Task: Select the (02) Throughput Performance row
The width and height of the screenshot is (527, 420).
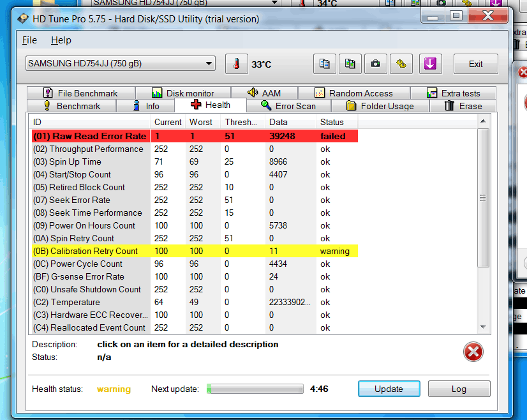Action: (x=195, y=149)
